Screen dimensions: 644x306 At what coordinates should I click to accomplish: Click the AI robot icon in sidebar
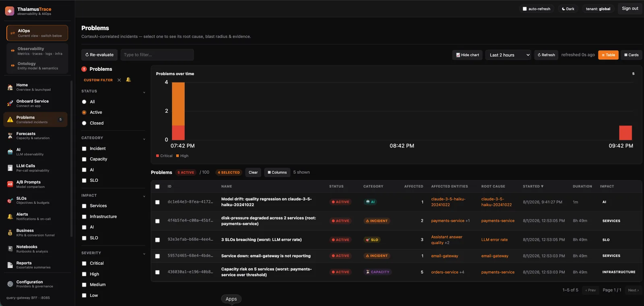click(x=10, y=152)
